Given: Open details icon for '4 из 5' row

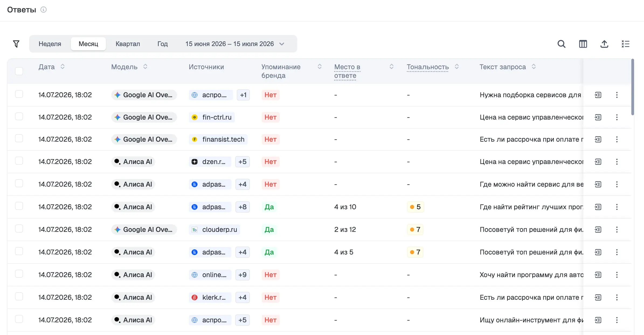Looking at the screenshot, I should (598, 252).
